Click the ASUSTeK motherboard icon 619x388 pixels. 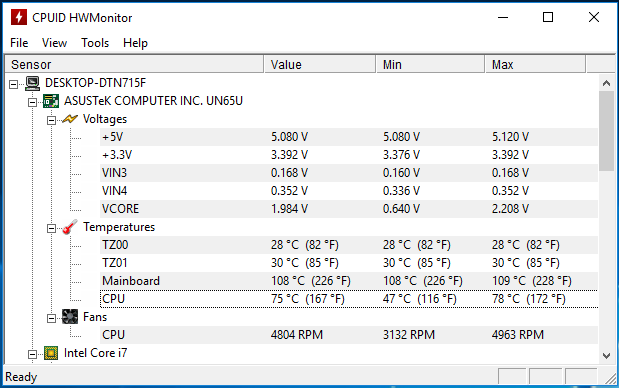click(51, 101)
